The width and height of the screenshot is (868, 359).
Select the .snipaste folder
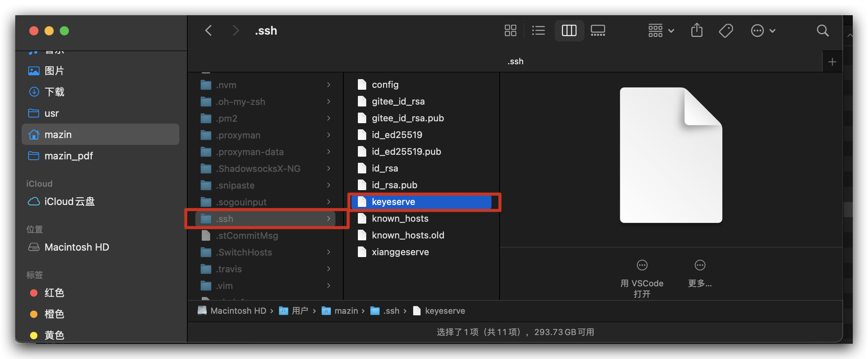click(265, 185)
